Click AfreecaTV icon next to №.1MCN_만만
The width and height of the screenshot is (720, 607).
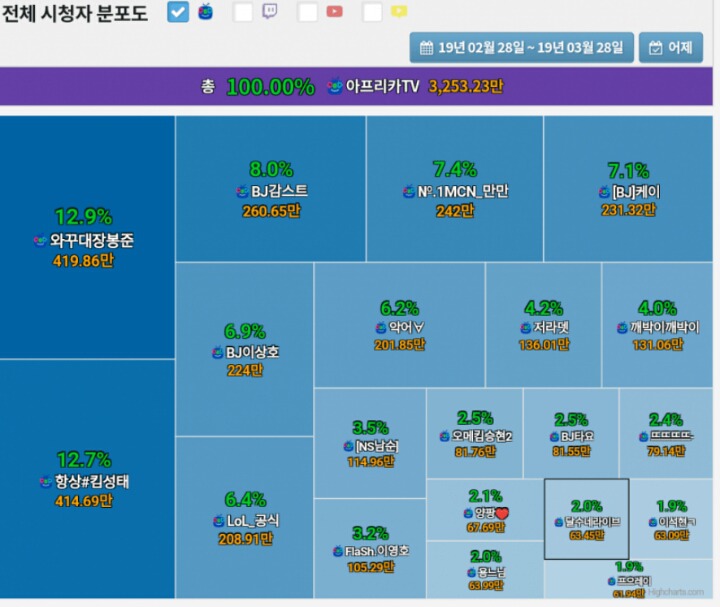click(x=408, y=191)
